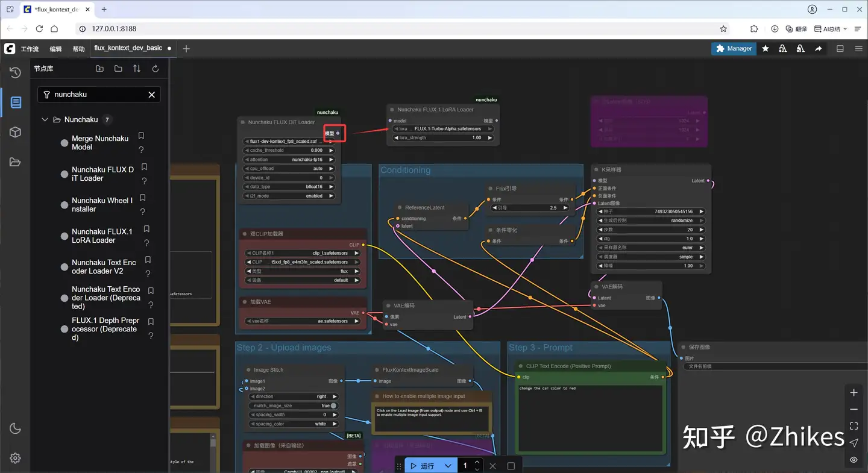The height and width of the screenshot is (473, 868).
Task: Open the 编辑 menu
Action: click(55, 49)
